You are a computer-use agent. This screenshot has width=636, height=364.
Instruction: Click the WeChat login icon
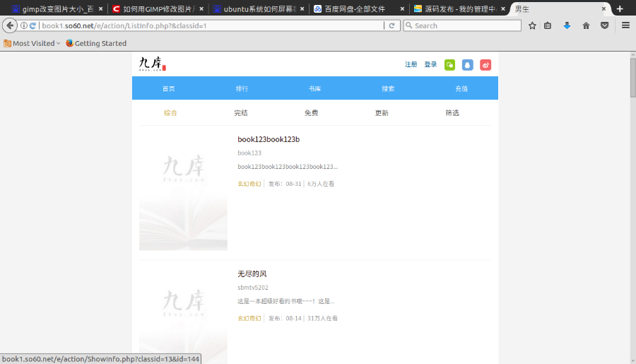(x=449, y=65)
